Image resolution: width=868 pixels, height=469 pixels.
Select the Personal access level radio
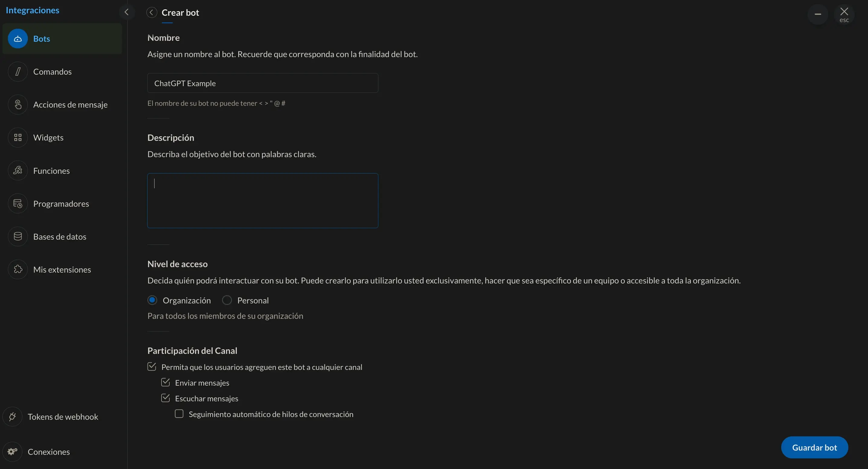coord(227,300)
